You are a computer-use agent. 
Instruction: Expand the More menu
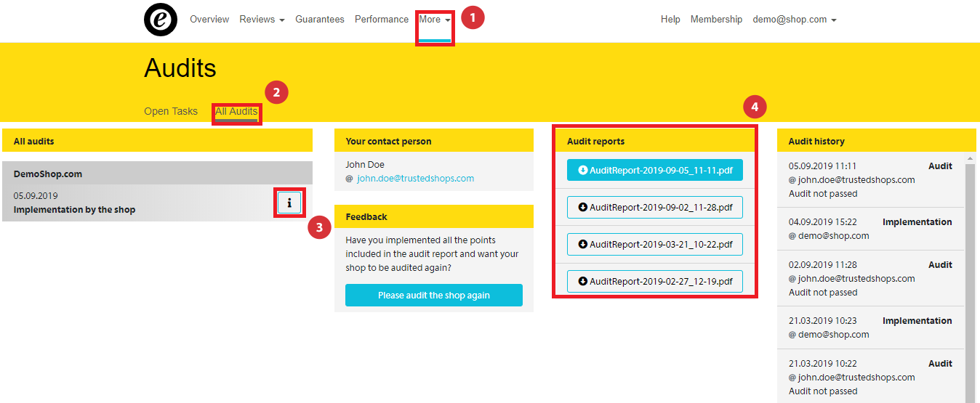(x=435, y=20)
